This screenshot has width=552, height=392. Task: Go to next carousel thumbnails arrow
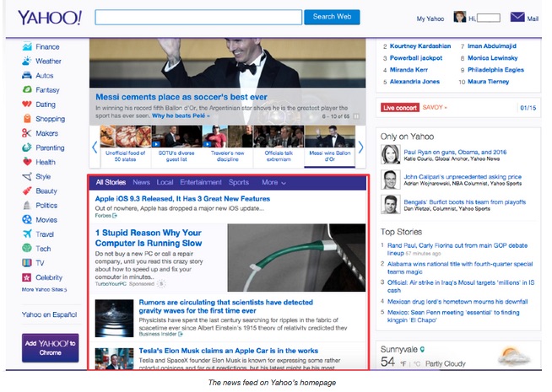361,147
